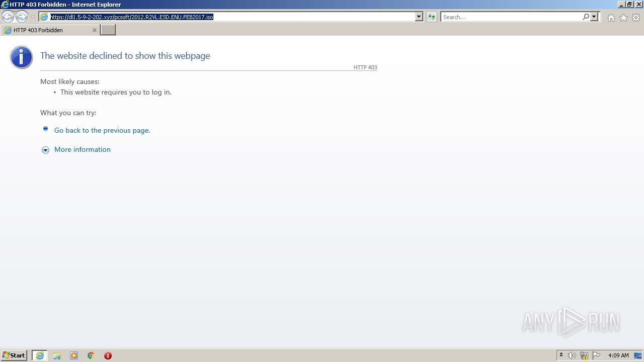Click the magnifier Search icon
This screenshot has width=644, height=362.
point(586,17)
